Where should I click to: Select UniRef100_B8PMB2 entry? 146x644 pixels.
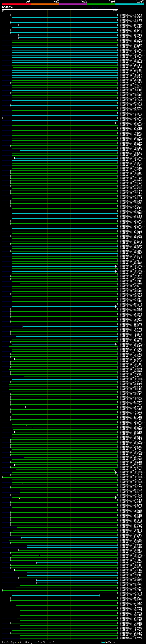pyautogui.click(x=131, y=35)
